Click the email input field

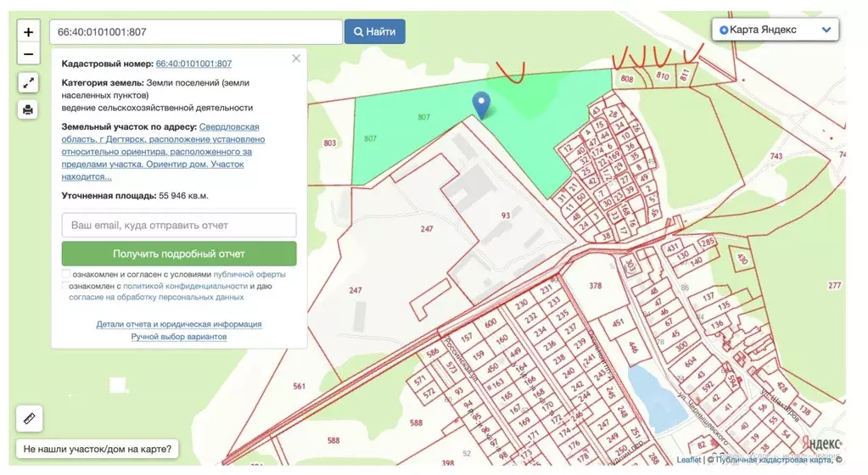point(179,226)
